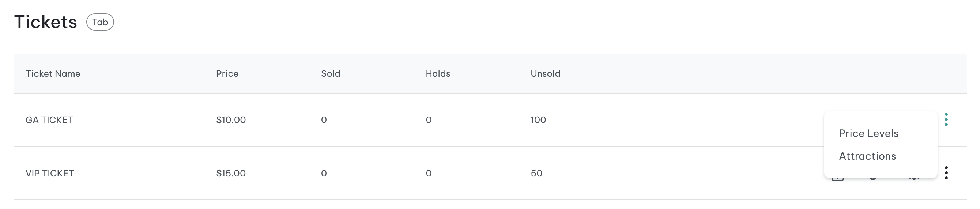Click the Tickets section heading
Image resolution: width=980 pixels, height=209 pixels.
(x=46, y=22)
